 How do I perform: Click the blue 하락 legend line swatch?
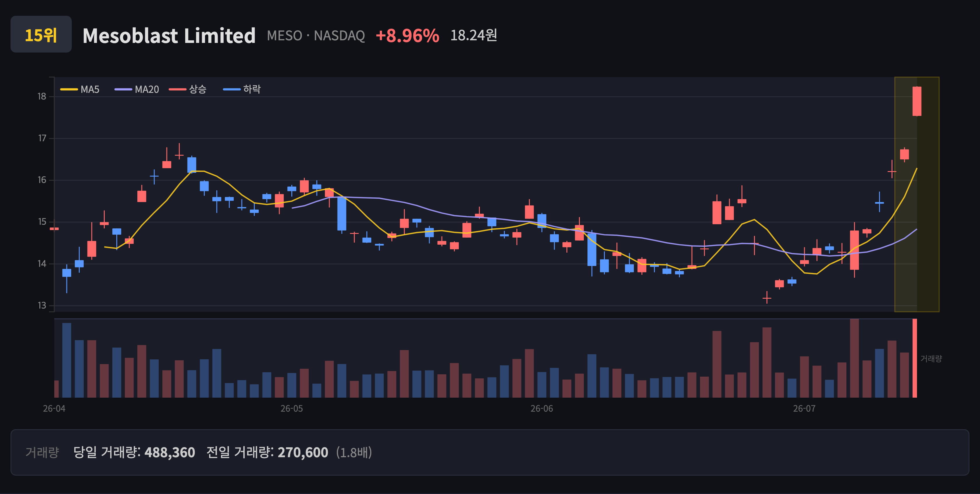tap(232, 90)
